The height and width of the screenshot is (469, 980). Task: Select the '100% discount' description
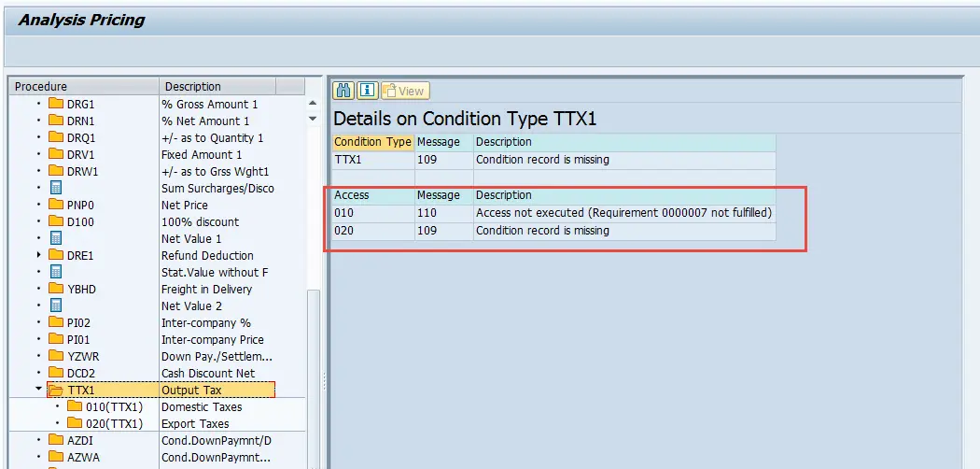[200, 221]
